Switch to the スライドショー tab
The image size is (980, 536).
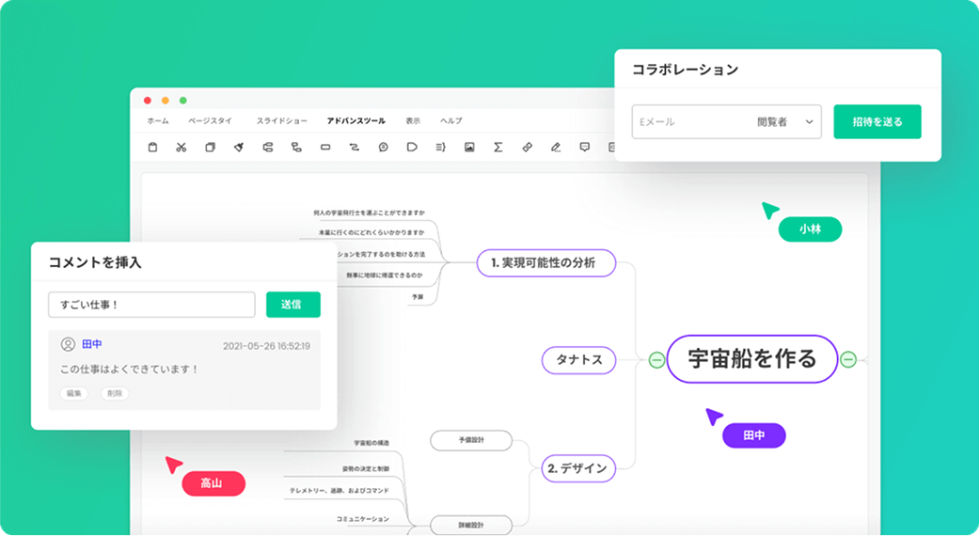click(281, 121)
